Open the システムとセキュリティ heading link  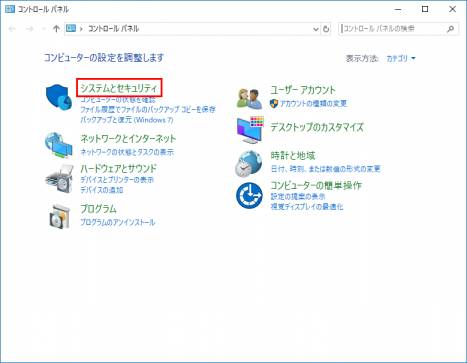coord(119,88)
